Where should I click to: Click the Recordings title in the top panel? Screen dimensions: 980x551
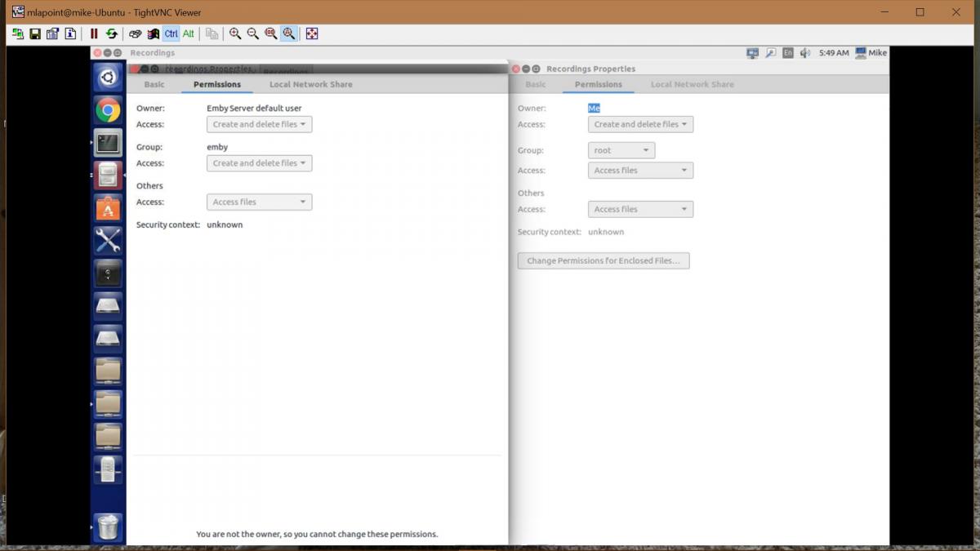pos(152,52)
